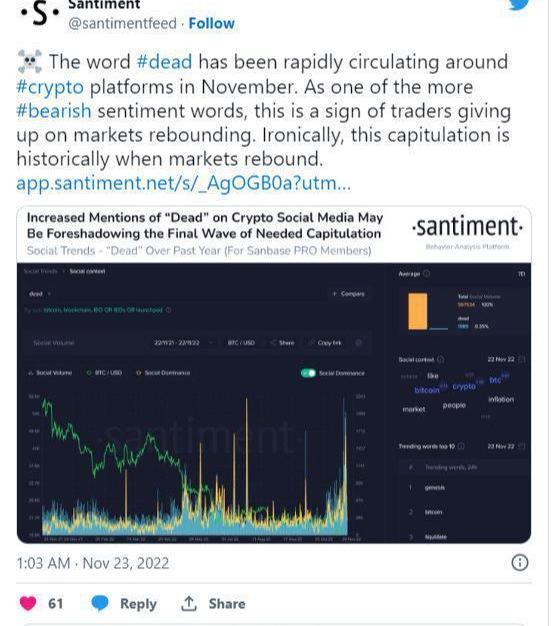Viewport: 560px width, 626px height.
Task: Click the #dead hashtag link
Action: click(x=164, y=62)
